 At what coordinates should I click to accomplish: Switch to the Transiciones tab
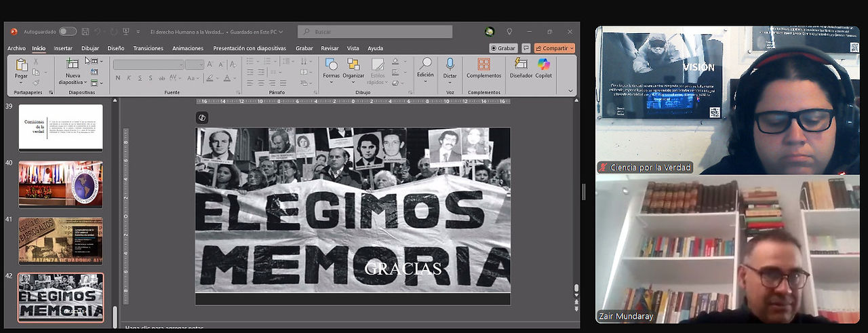[x=148, y=48]
